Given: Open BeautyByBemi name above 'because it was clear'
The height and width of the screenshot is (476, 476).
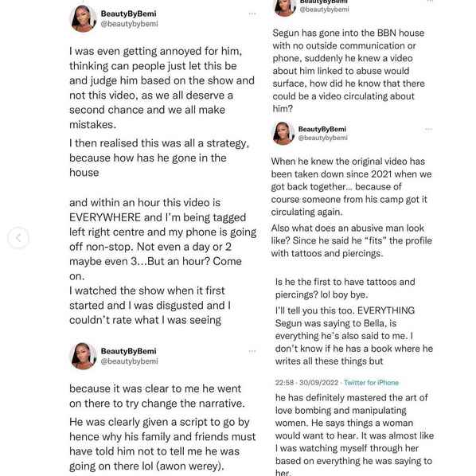Looking at the screenshot, I should [128, 351].
